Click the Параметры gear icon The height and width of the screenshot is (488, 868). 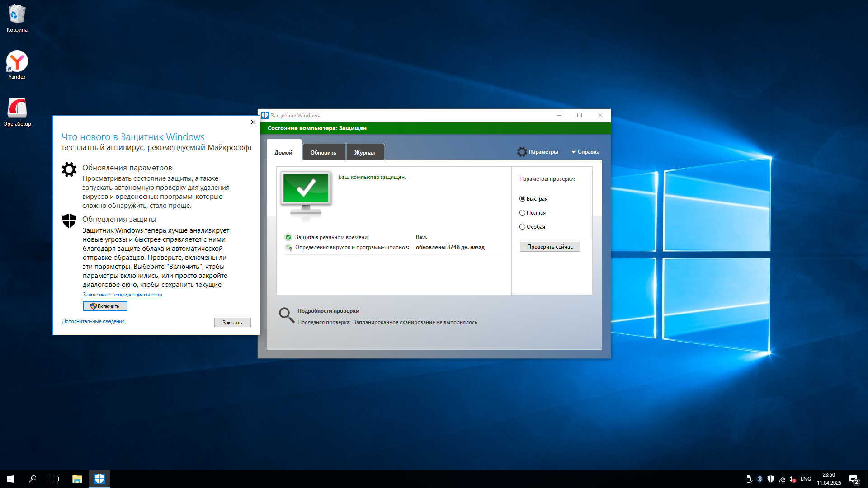click(522, 152)
